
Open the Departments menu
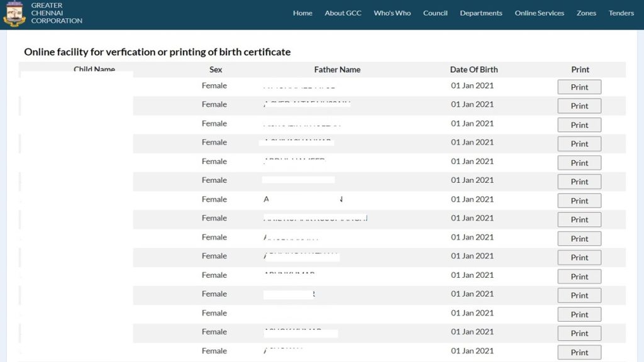480,13
